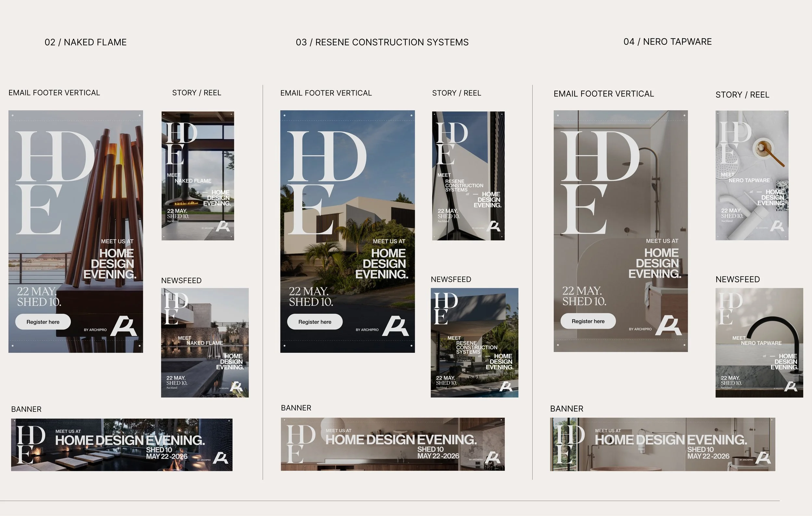The width and height of the screenshot is (812, 516).
Task: Click HDE monogram on Naked Flame newsfeed
Action: pyautogui.click(x=176, y=308)
